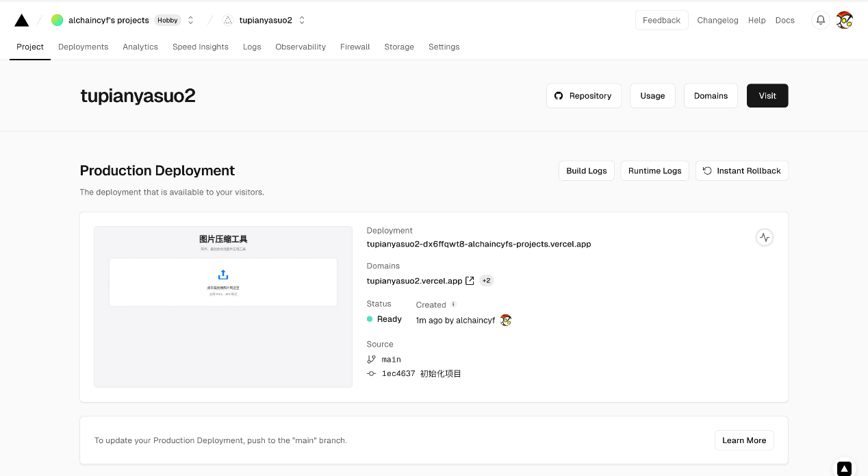Expand the tupianyasuo2 project switcher
868x476 pixels.
(302, 21)
